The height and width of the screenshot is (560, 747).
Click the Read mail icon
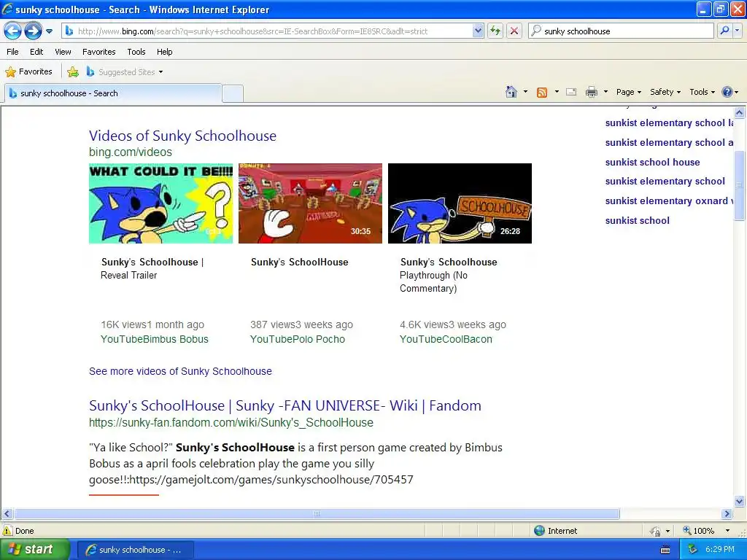[x=571, y=92]
